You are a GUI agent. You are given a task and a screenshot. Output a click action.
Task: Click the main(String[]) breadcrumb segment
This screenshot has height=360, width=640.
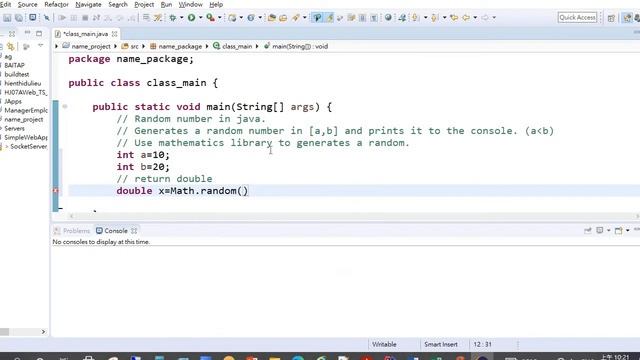(296, 47)
